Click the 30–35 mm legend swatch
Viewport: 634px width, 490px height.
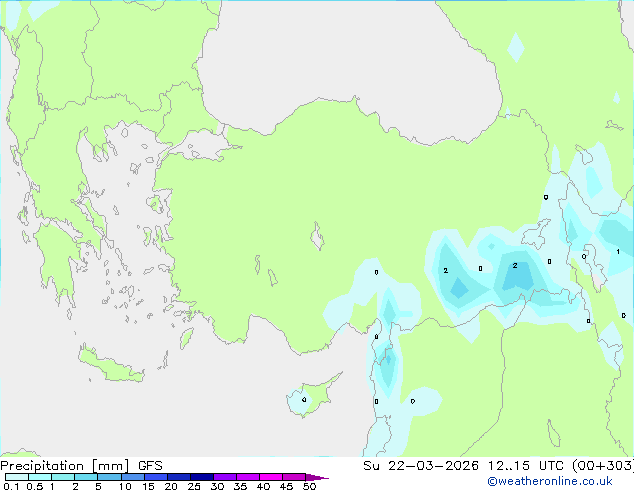pos(224,477)
